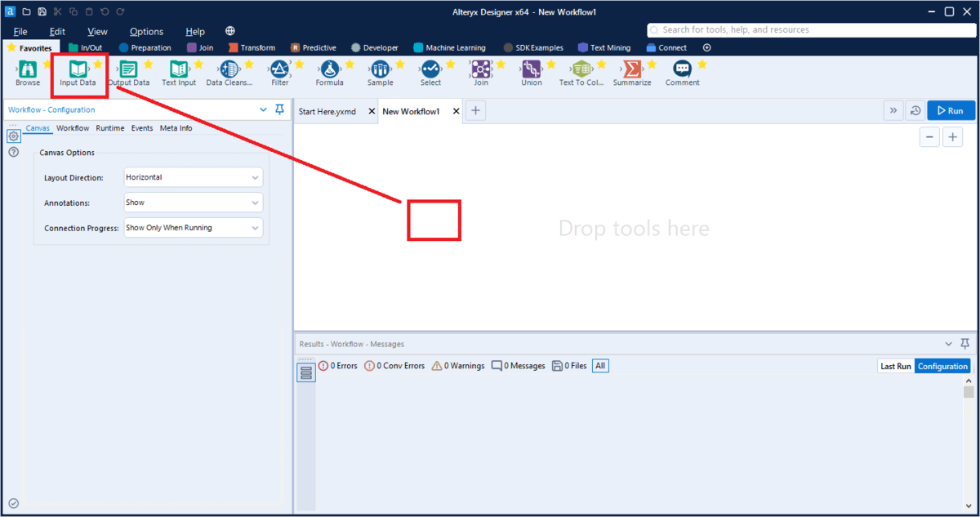Click the configuration gear icon in left panel

pos(14,136)
